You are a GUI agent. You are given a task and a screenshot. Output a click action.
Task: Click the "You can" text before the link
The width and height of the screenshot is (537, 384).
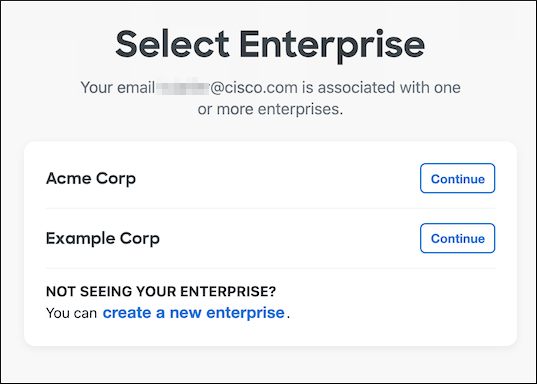pos(71,313)
